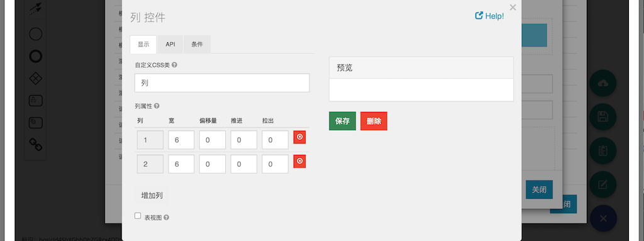Click the green 保存 button
Screen dimensions: 644x241
pyautogui.click(x=343, y=121)
